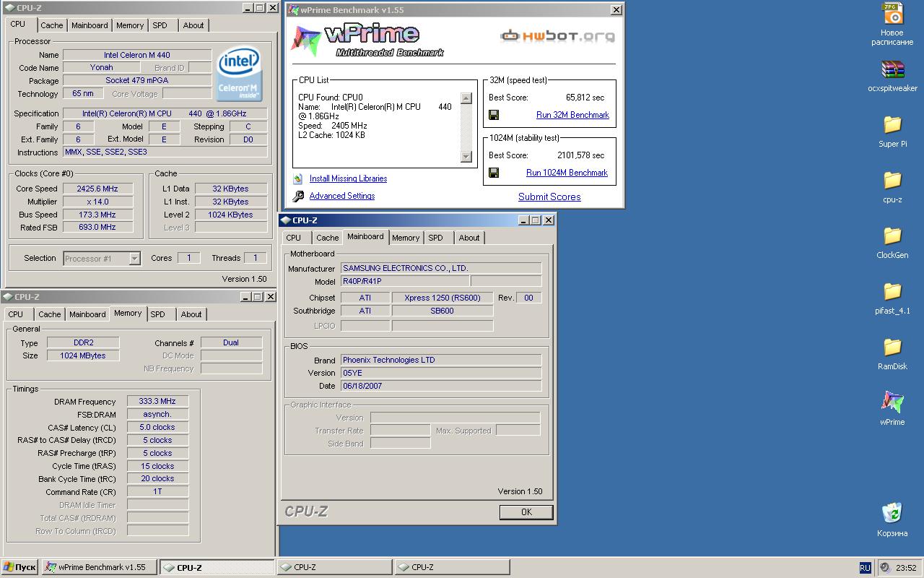Open Memory tab in Mainboard CPU-Z window
Screen dimensions: 924x578
tap(406, 238)
